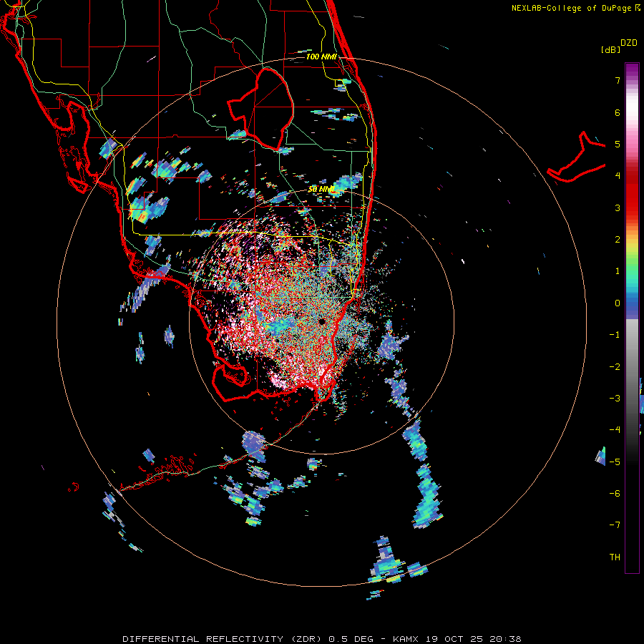
Task: Select the -1 tick label on color scale
Action: pyautogui.click(x=615, y=335)
